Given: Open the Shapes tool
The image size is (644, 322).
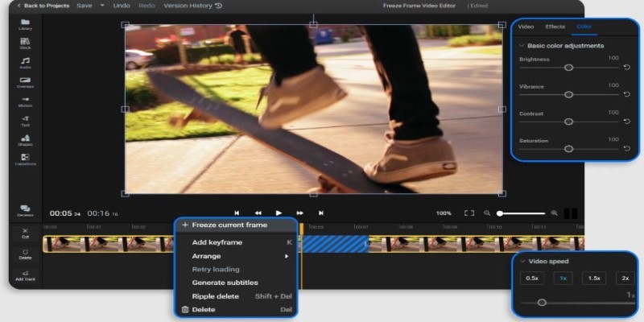Looking at the screenshot, I should (25, 139).
